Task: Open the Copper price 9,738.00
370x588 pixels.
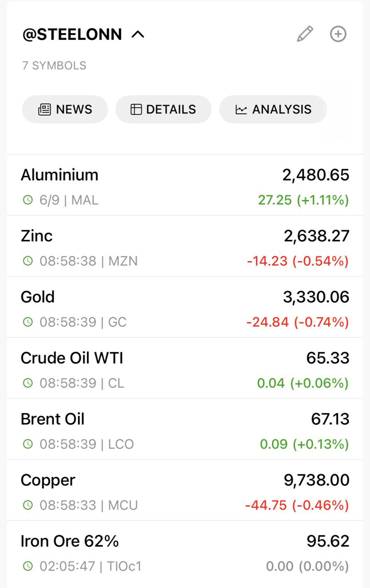Action: [316, 481]
